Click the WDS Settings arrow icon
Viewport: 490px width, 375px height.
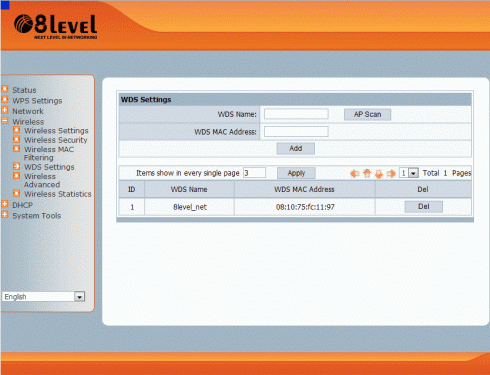point(16,166)
